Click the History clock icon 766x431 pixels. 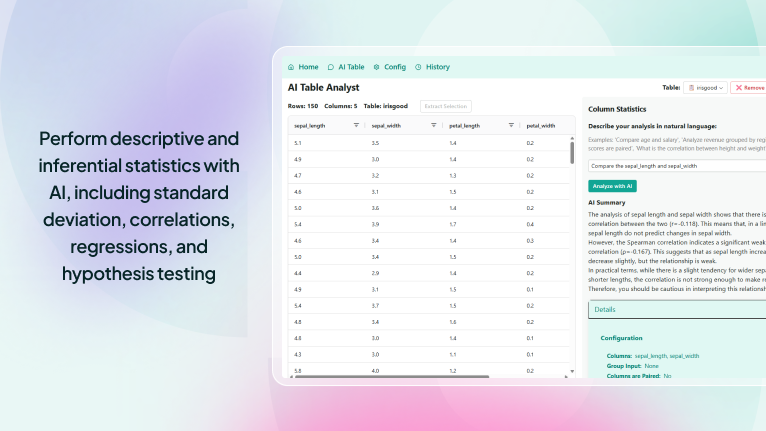coord(418,67)
